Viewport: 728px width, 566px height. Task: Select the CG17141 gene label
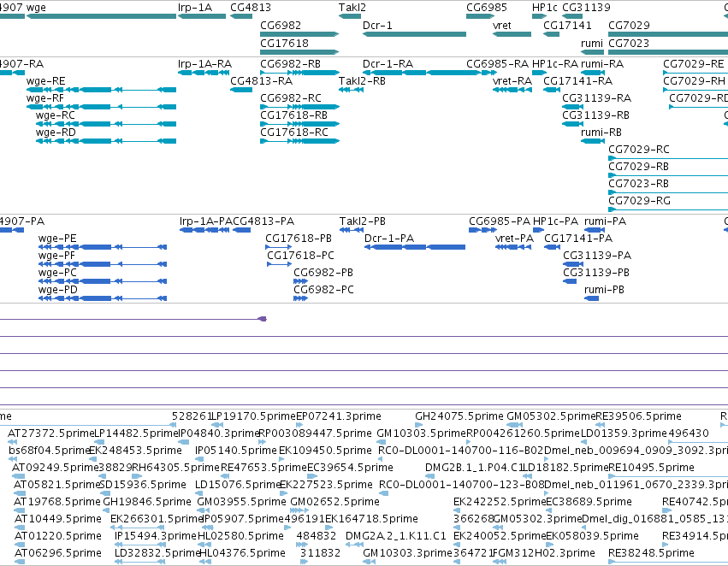(567, 25)
